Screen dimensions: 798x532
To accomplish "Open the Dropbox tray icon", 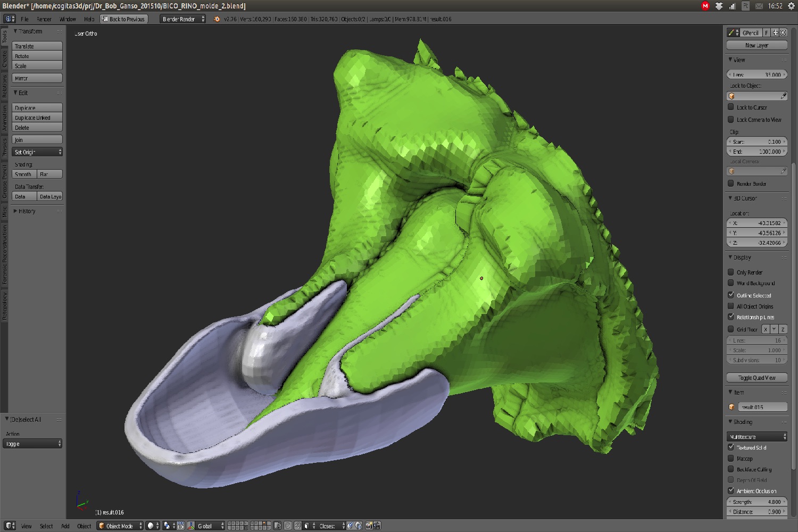I will (x=719, y=6).
